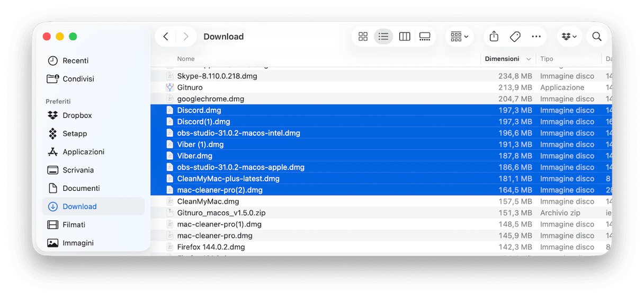Click the Preferiti section header
The image size is (644, 298).
pyautogui.click(x=58, y=101)
